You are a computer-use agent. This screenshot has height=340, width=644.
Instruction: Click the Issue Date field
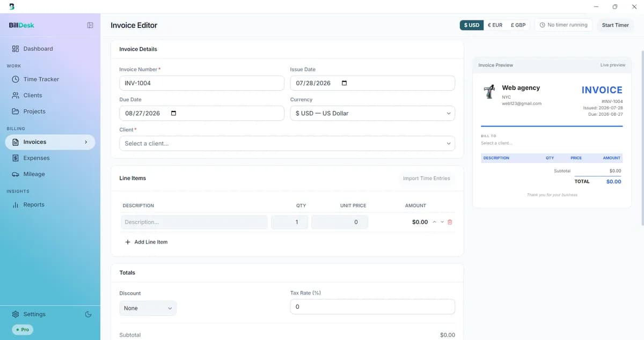click(x=372, y=83)
